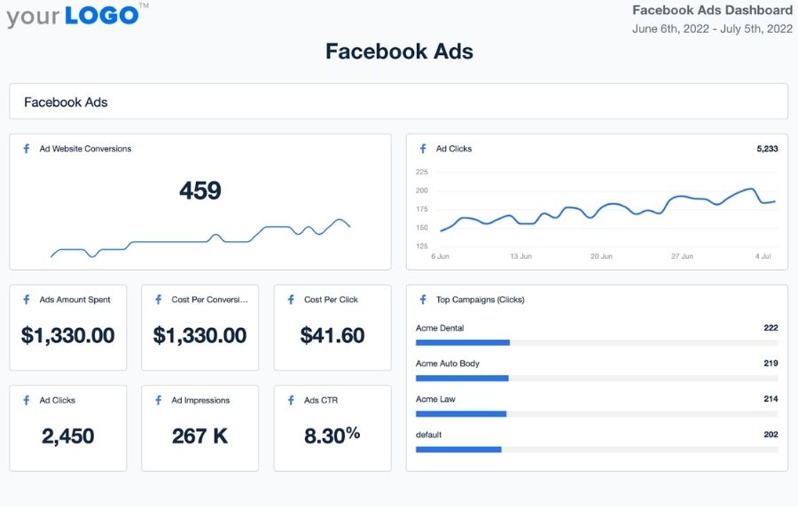Click the $1,330.00 Ads Amount Spent value

pyautogui.click(x=67, y=335)
